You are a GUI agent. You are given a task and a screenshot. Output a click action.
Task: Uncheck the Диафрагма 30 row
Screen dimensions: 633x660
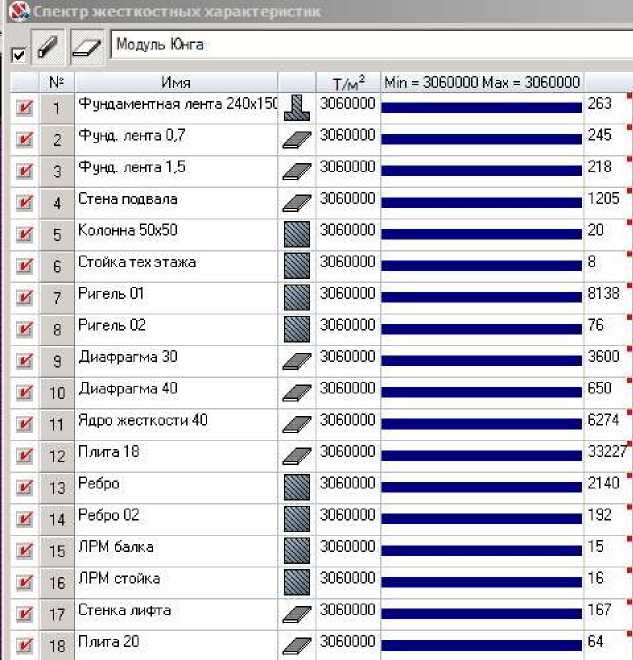24,361
